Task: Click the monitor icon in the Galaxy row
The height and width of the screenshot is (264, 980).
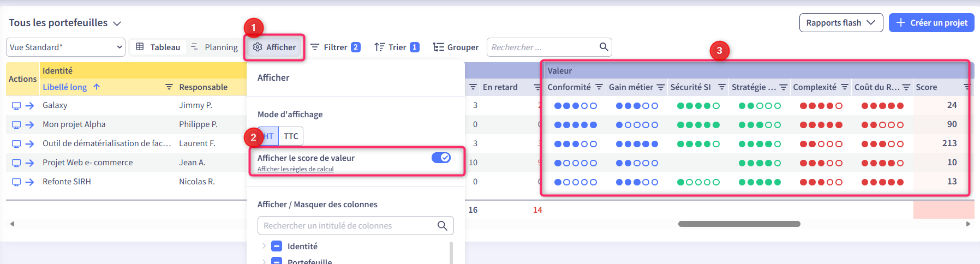Action: (x=16, y=106)
